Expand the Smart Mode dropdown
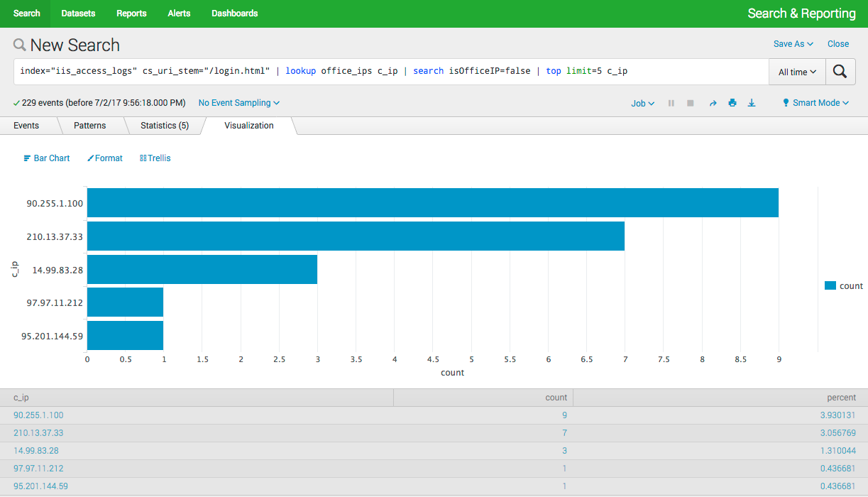 coord(815,103)
